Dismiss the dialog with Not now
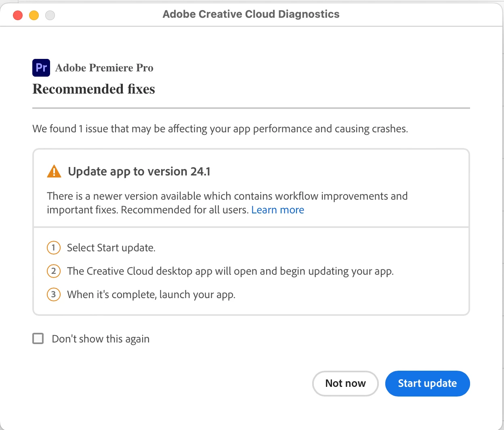 [345, 383]
